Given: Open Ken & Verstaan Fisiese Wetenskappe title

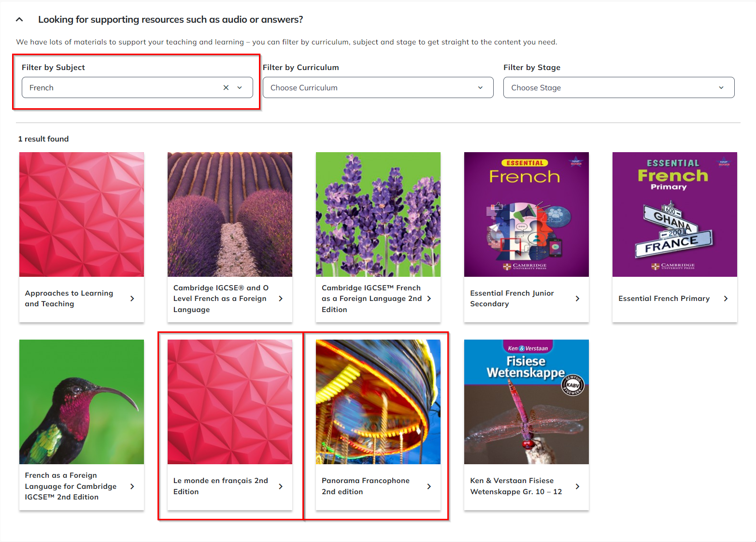Looking at the screenshot, I should 516,486.
